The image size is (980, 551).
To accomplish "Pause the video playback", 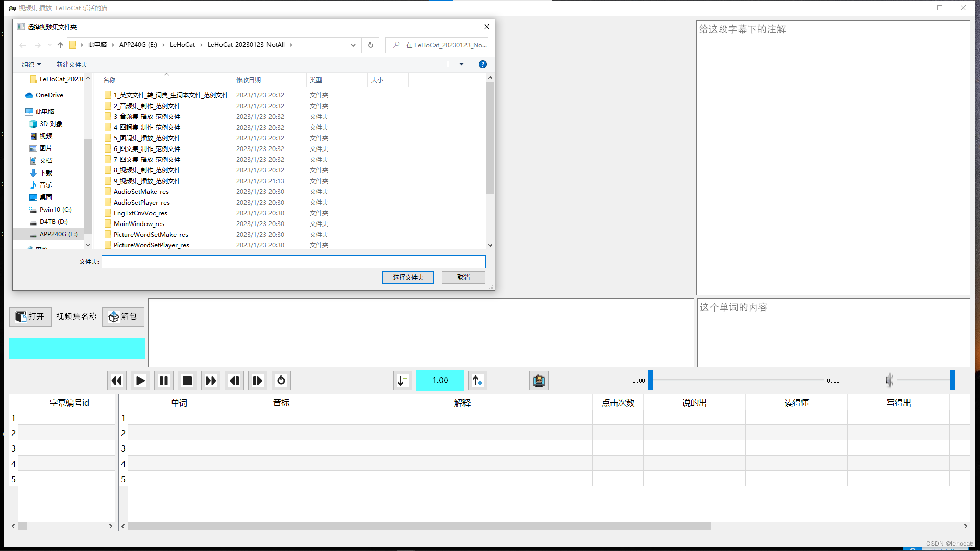I will (163, 381).
